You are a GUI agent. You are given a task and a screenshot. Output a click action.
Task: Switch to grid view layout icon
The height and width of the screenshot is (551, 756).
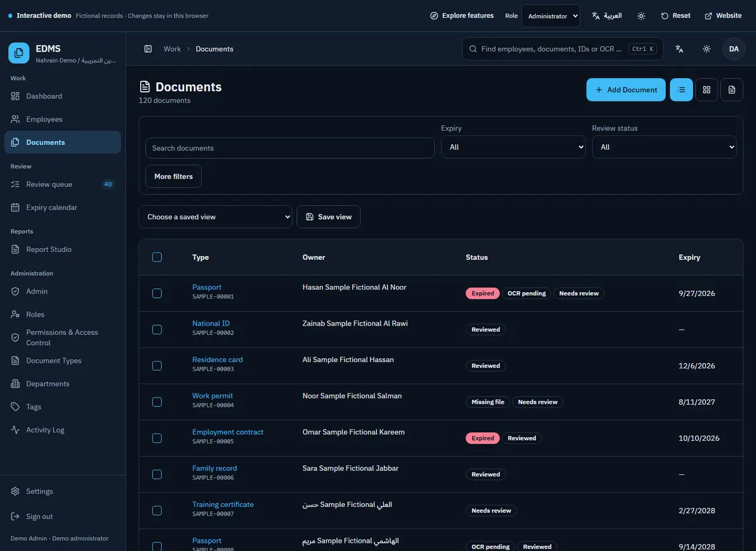pos(707,90)
